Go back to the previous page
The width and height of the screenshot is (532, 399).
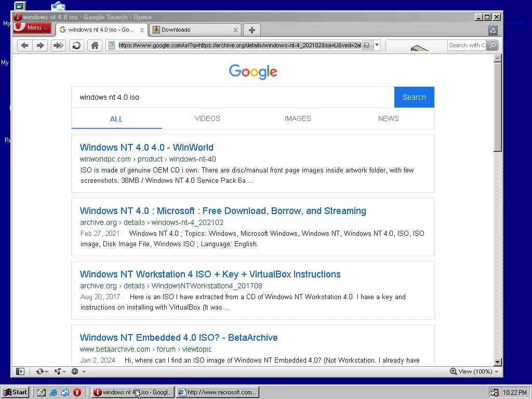(24, 45)
